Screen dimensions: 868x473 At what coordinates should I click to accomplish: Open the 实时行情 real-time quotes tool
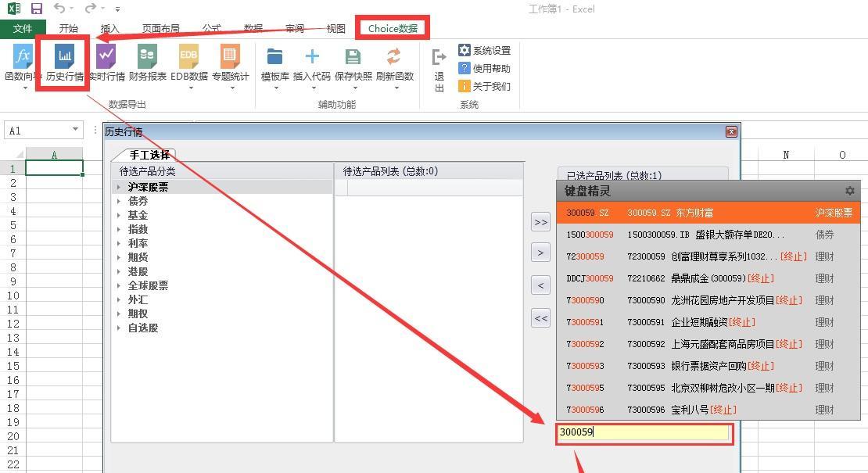tap(106, 63)
